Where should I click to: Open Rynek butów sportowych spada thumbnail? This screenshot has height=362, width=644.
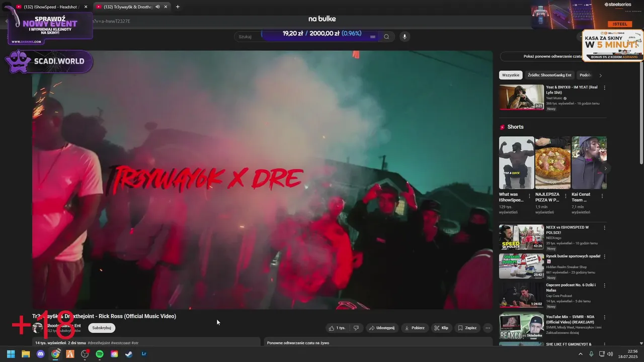click(x=521, y=266)
